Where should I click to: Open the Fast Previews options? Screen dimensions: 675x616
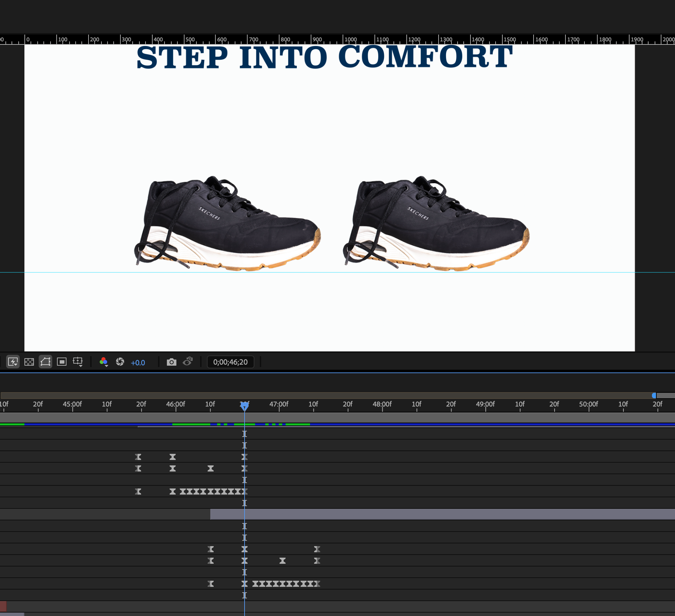click(x=13, y=362)
